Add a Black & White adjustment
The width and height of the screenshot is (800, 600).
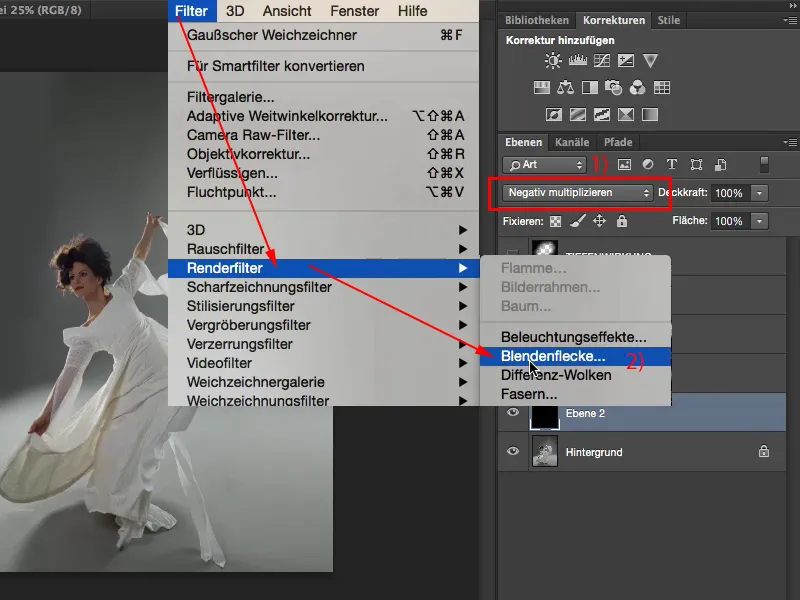[590, 88]
